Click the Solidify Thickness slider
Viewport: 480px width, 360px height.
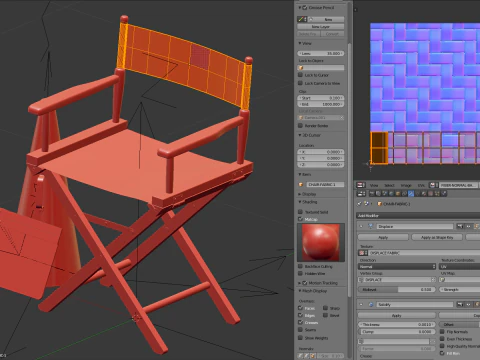[x=397, y=324]
